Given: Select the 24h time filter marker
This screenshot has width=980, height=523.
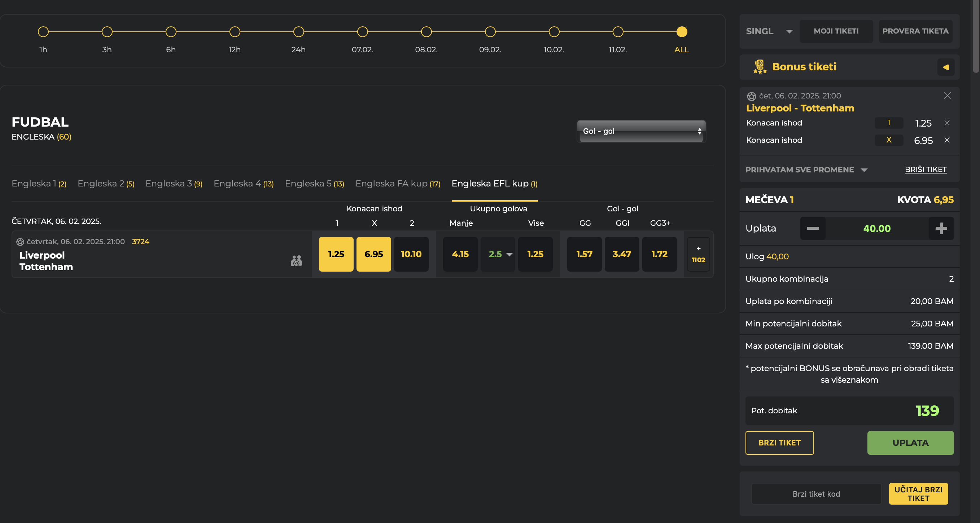Looking at the screenshot, I should pyautogui.click(x=299, y=32).
